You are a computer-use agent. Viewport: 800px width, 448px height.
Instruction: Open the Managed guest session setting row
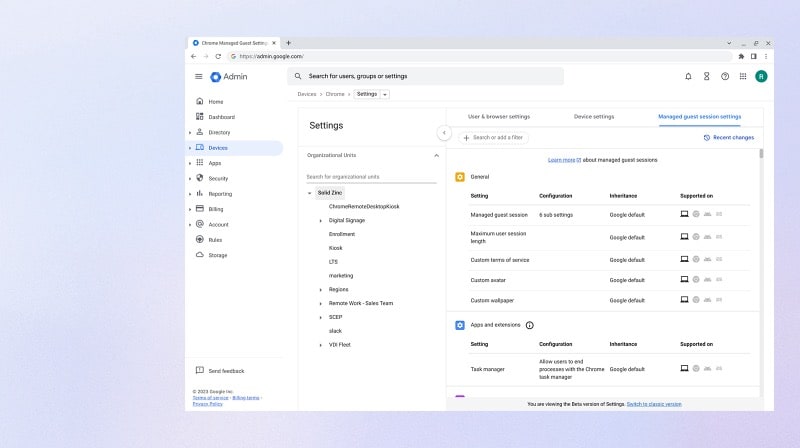[x=610, y=215]
